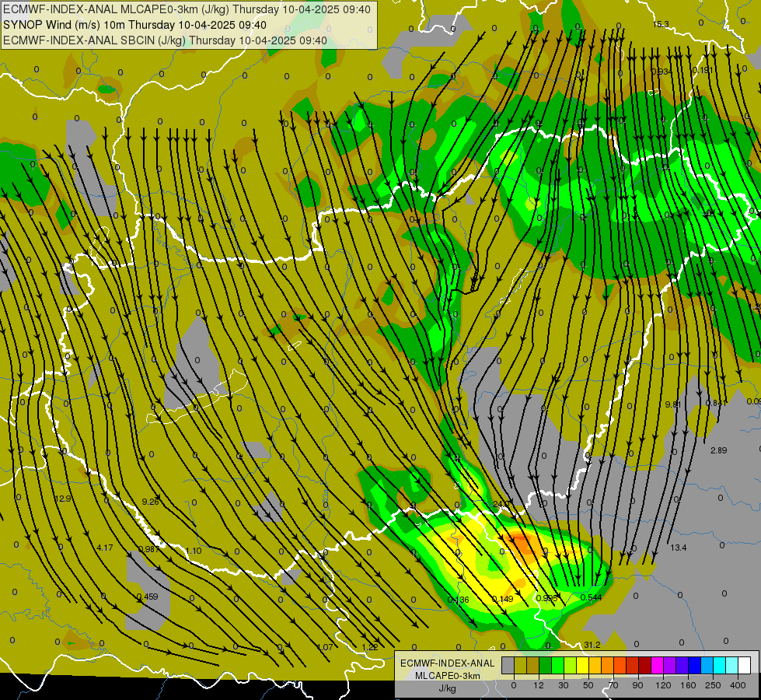The image size is (761, 700).
Task: Click map value 12.9
Action: (63, 499)
